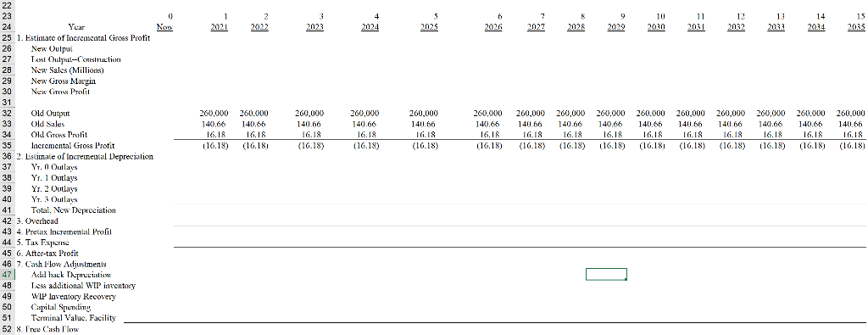Click the 'Old Output' row label
The height and width of the screenshot is (335, 868).
click(50, 114)
